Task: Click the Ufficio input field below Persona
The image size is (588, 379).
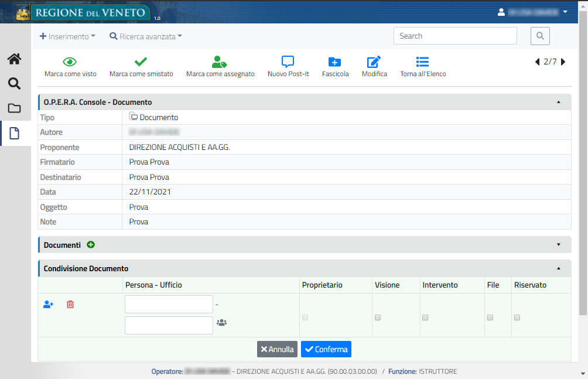Action: [x=169, y=325]
